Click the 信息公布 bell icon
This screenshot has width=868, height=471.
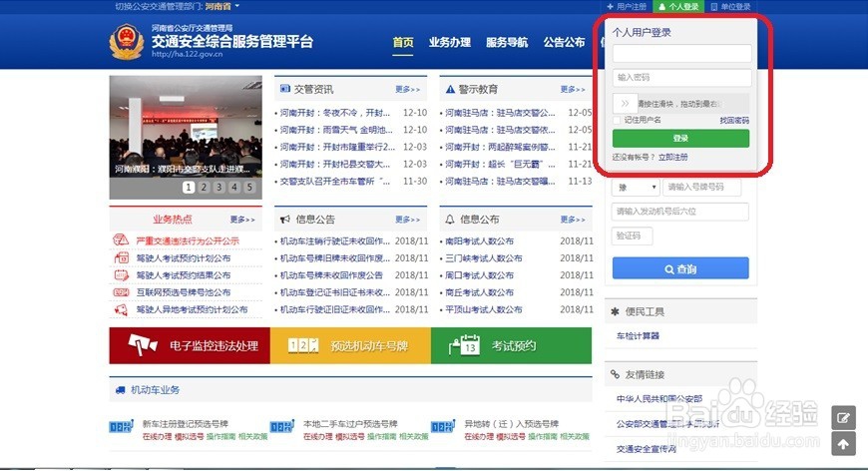[x=450, y=220]
